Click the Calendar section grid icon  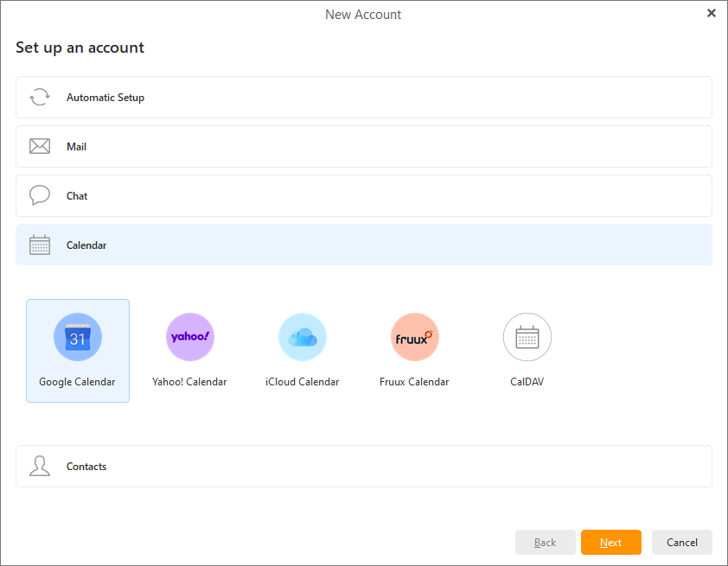[40, 245]
